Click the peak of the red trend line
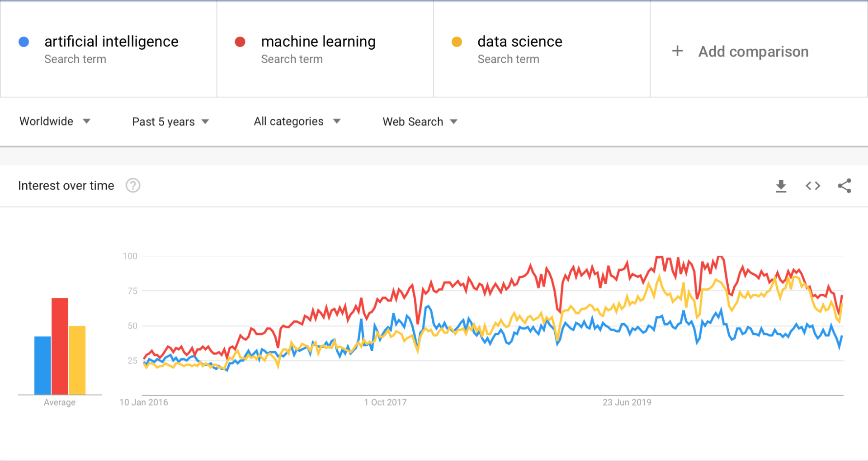The width and height of the screenshot is (868, 461). point(658,256)
